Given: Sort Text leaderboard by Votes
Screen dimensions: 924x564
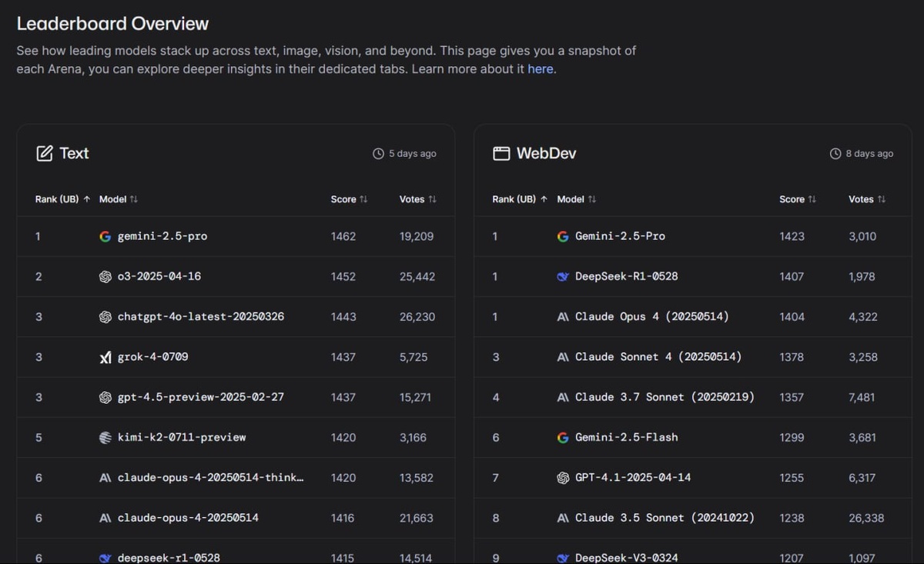Looking at the screenshot, I should coord(418,199).
